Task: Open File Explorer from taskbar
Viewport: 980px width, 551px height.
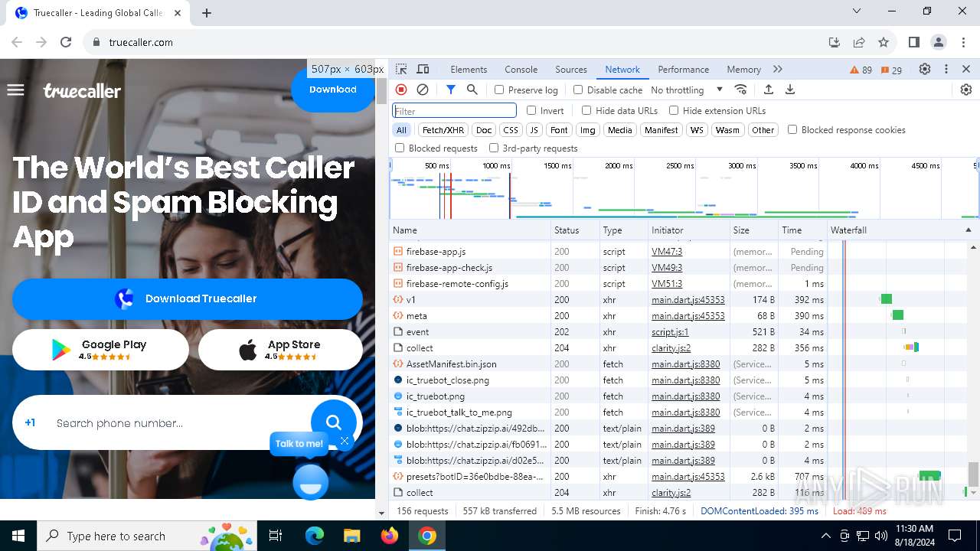Action: click(351, 536)
